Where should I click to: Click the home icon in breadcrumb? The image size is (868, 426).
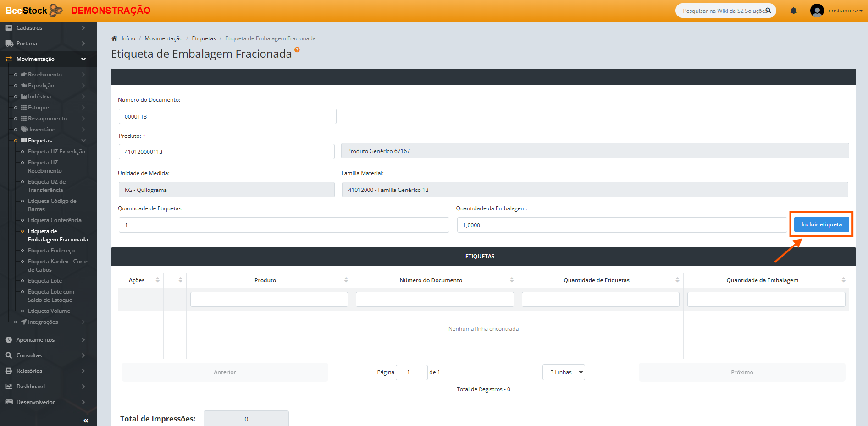pos(115,38)
